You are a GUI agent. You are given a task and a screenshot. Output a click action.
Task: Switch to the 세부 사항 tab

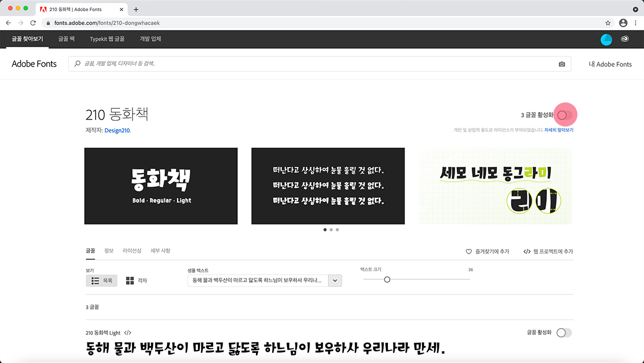[x=160, y=251]
